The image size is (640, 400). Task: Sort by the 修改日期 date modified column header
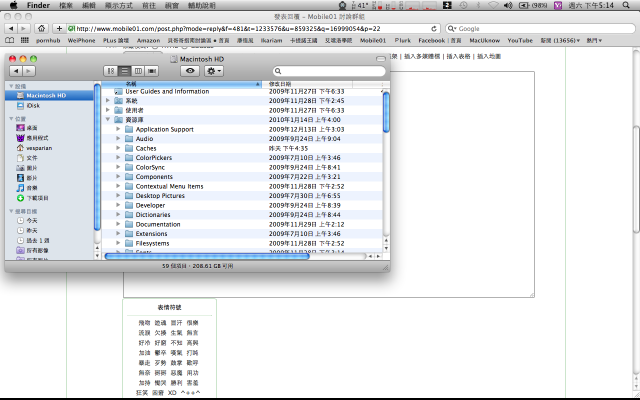[x=307, y=84]
